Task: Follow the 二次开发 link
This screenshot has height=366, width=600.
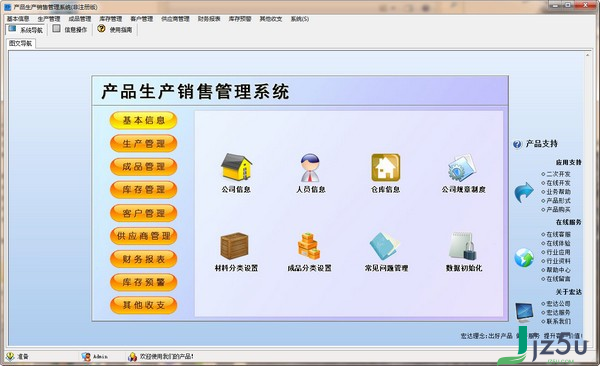Action: (x=558, y=174)
